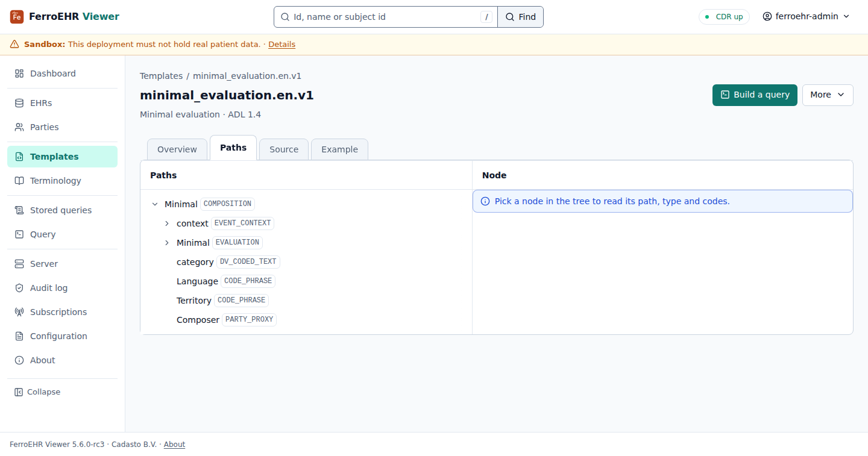Select the Paths tab
The height and width of the screenshot is (456, 868).
click(233, 148)
